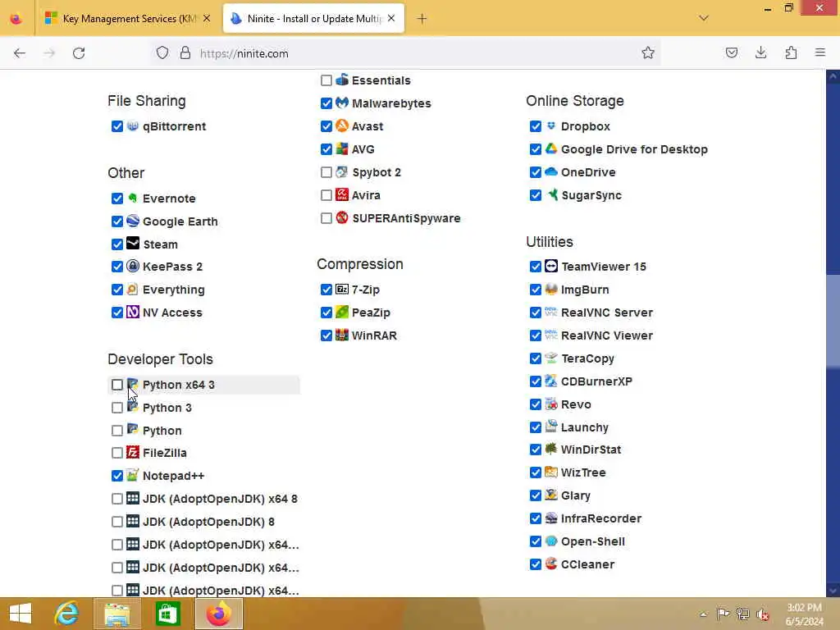Enable the Essentials checkbox

[326, 80]
